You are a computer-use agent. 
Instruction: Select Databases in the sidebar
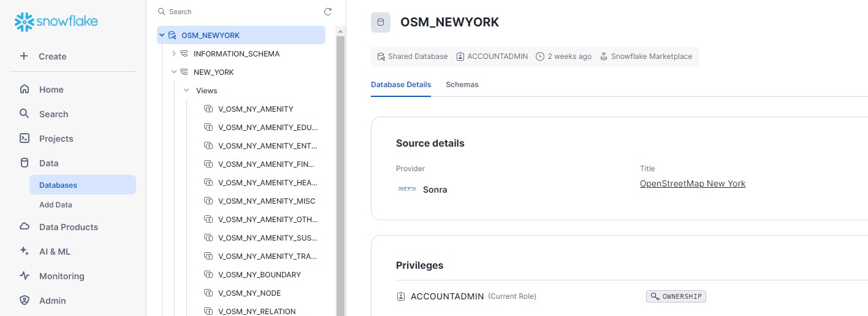click(58, 185)
